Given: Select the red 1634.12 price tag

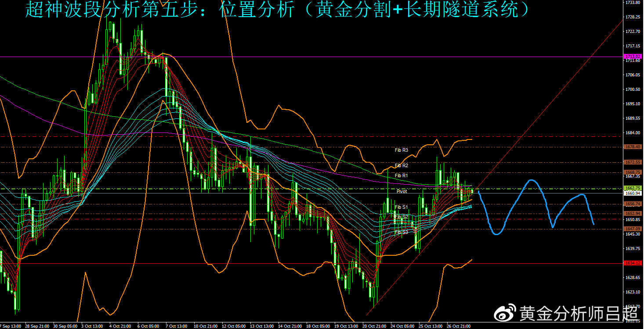Looking at the screenshot, I should pos(633,263).
